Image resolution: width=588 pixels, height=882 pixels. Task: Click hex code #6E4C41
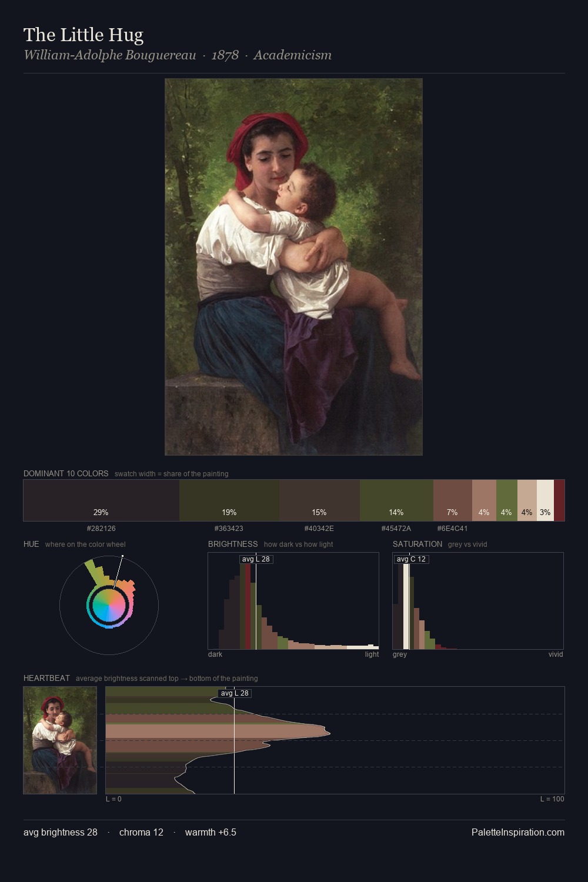453,529
